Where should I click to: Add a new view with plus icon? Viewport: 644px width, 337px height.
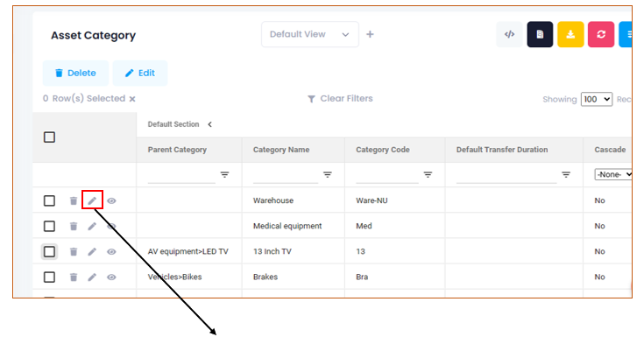coord(370,34)
